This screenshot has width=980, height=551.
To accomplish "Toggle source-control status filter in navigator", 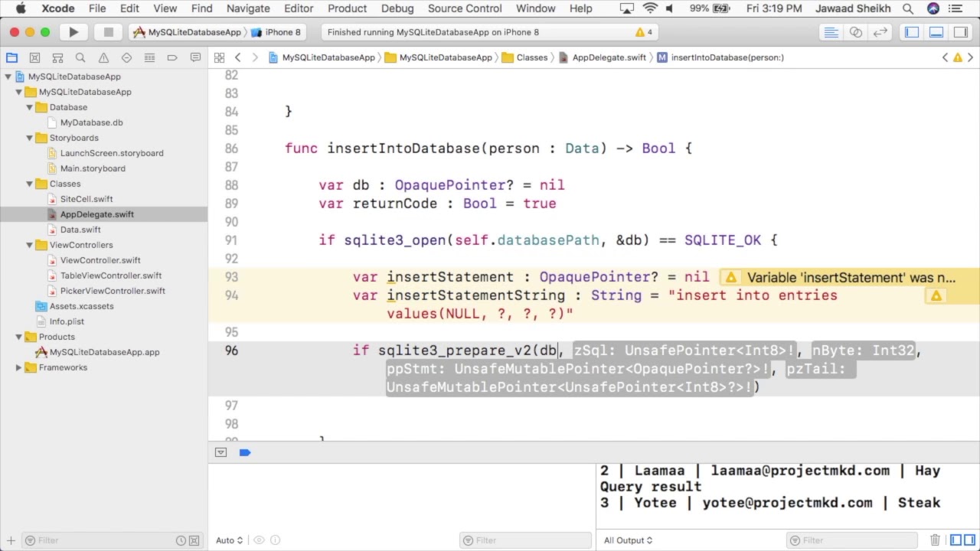I will (x=194, y=540).
